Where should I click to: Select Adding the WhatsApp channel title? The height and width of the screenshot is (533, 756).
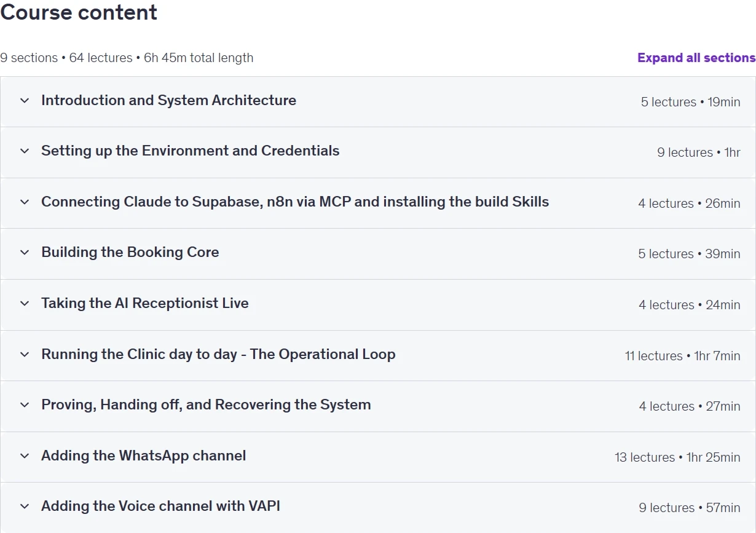143,456
